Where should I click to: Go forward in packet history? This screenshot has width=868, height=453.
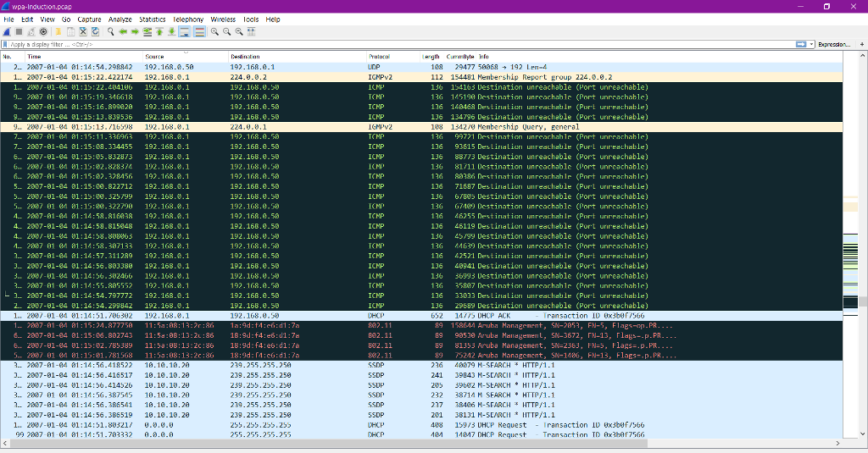pos(135,32)
